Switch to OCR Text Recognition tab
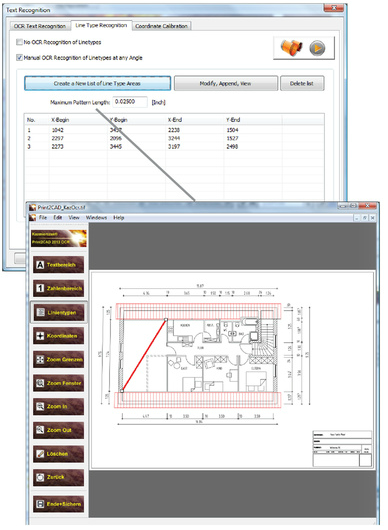The width and height of the screenshot is (388, 530). tap(40, 26)
